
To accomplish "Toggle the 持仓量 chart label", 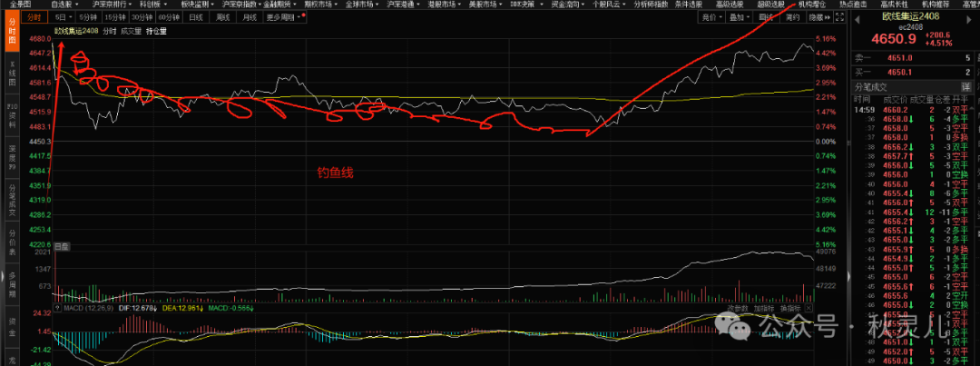I will [x=156, y=31].
